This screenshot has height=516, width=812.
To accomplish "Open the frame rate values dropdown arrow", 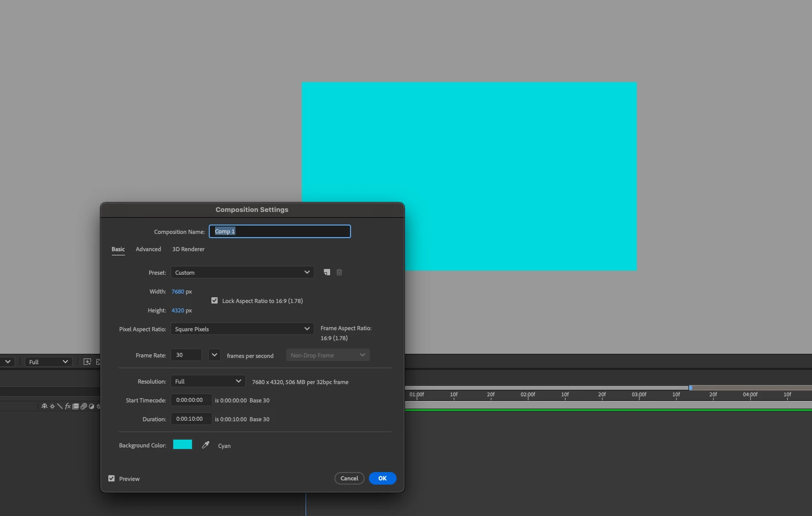I will tap(214, 355).
